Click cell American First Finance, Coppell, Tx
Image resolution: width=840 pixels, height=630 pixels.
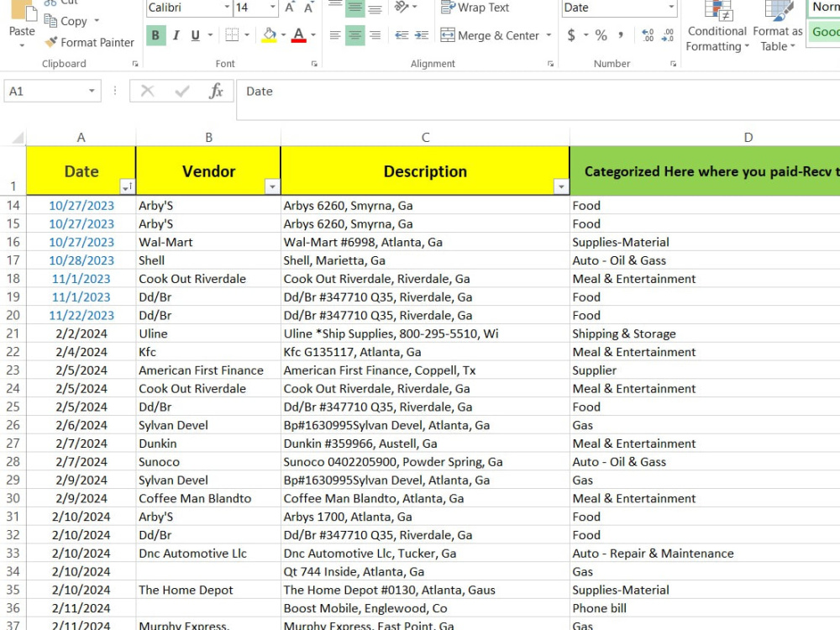tap(425, 370)
